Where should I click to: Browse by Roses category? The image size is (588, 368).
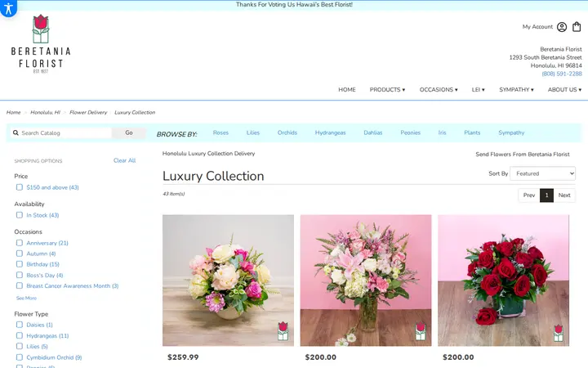[220, 132]
